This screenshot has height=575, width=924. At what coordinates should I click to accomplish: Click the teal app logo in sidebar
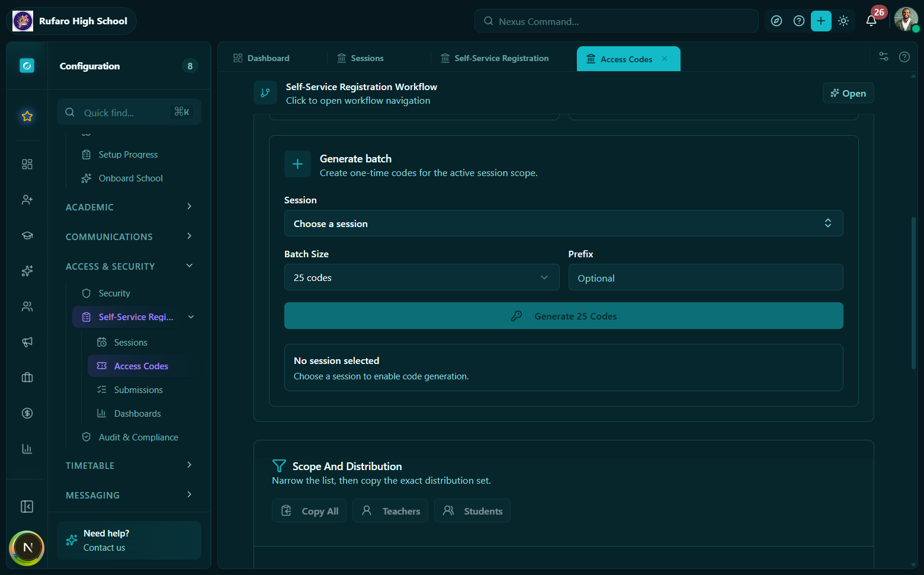27,66
